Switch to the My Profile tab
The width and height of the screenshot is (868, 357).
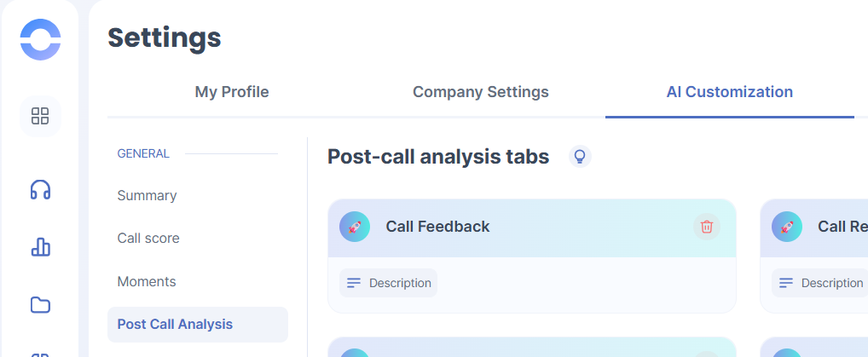click(232, 92)
